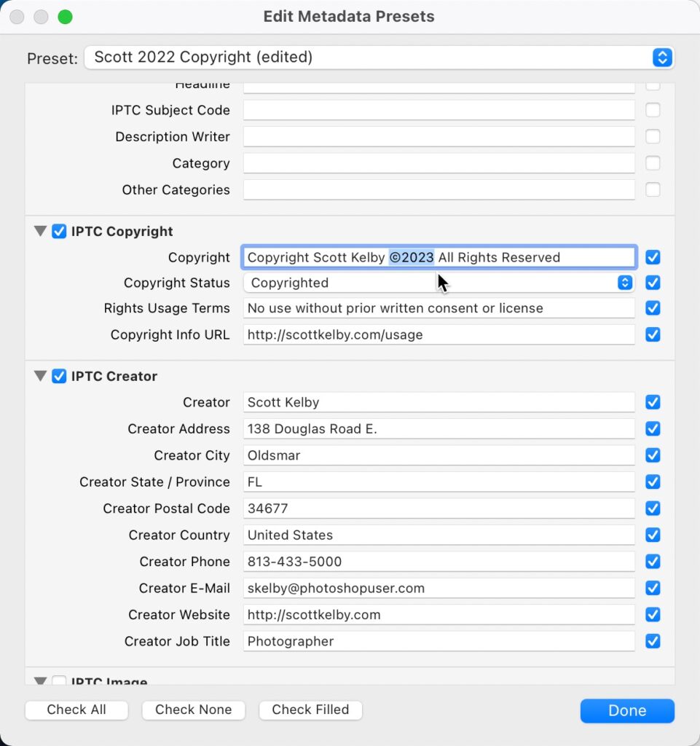The width and height of the screenshot is (700, 746).
Task: Toggle the Creator E-Mail checkbox
Action: pos(653,589)
